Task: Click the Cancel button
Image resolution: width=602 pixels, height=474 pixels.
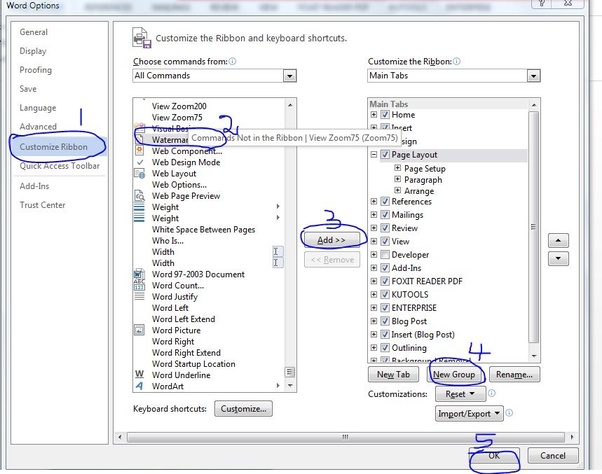Action: click(553, 456)
